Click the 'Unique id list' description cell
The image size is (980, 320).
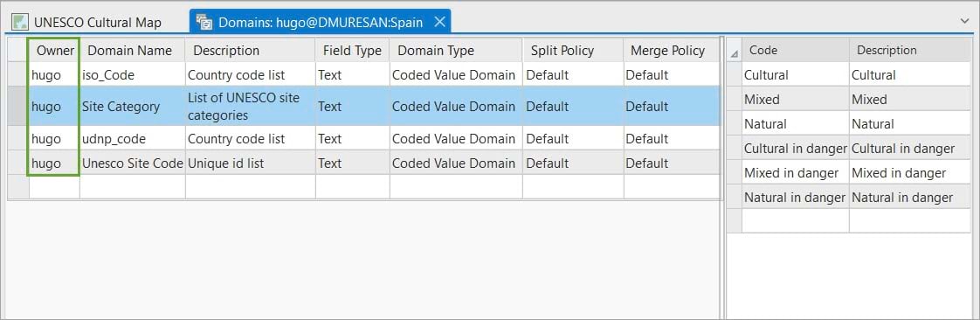click(x=251, y=163)
